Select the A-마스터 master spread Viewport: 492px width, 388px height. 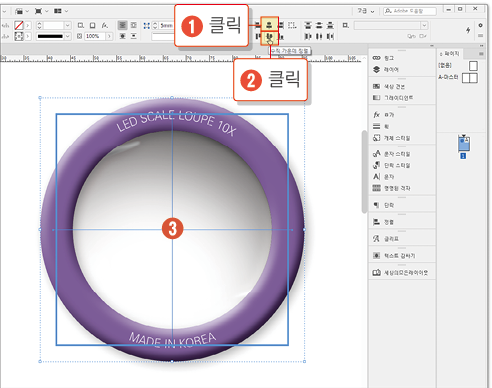pos(458,78)
